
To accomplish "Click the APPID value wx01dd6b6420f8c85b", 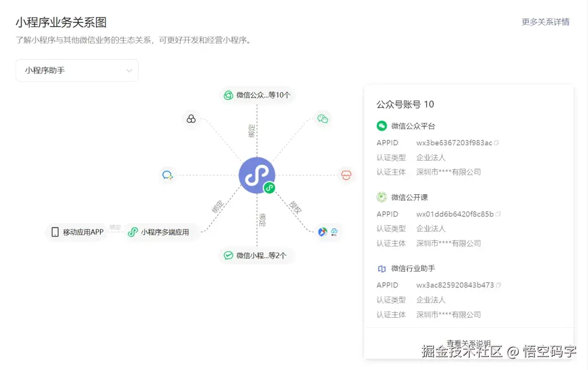I will pos(455,214).
